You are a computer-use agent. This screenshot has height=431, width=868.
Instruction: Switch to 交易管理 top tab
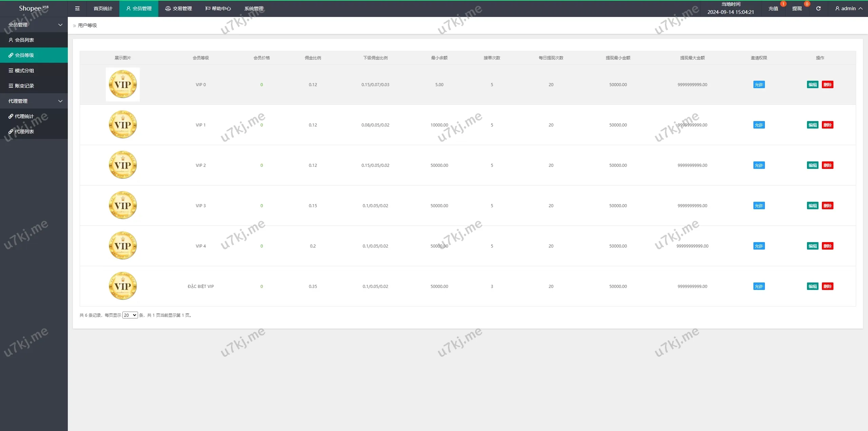[x=179, y=8]
